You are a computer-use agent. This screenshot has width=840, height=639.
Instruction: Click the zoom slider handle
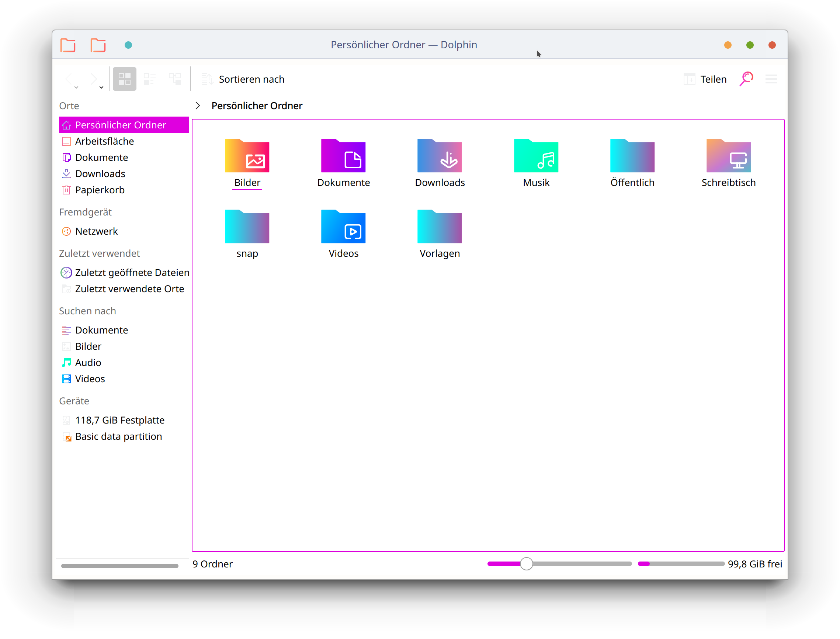point(527,564)
